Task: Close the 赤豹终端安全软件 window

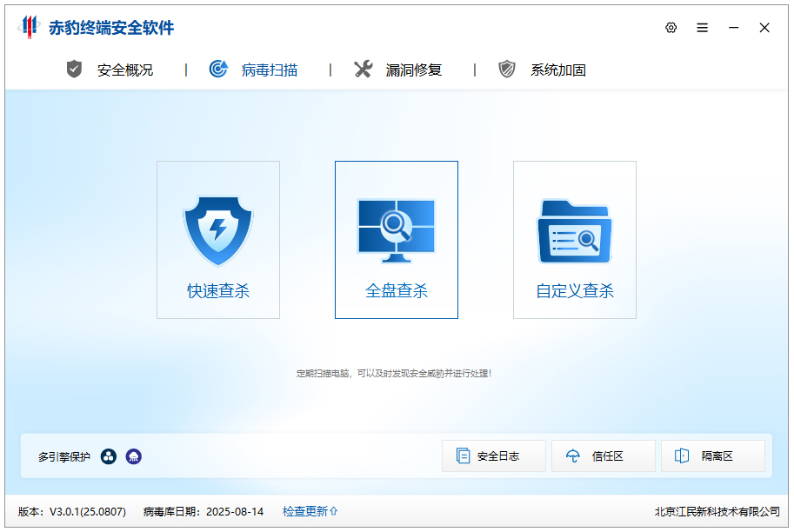Action: [x=764, y=28]
